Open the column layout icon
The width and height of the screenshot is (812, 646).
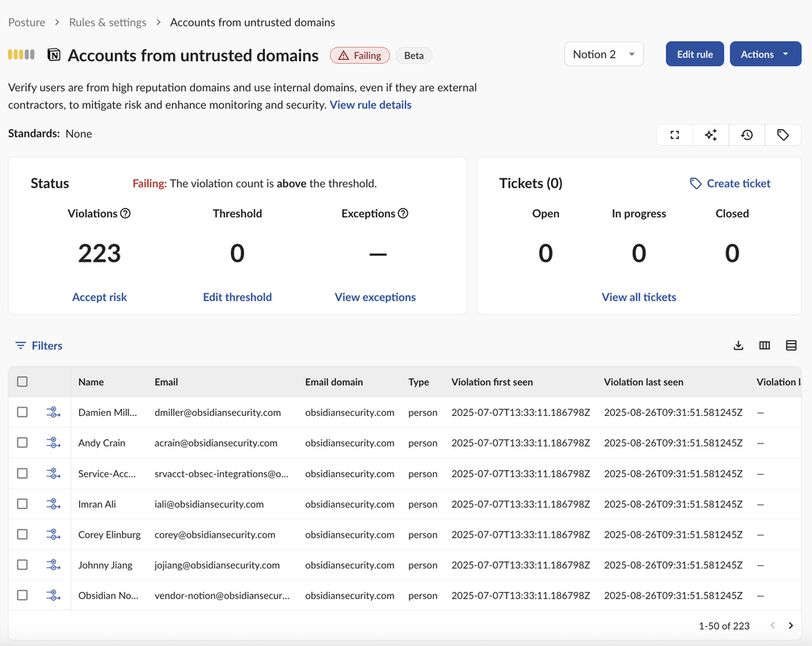click(764, 346)
